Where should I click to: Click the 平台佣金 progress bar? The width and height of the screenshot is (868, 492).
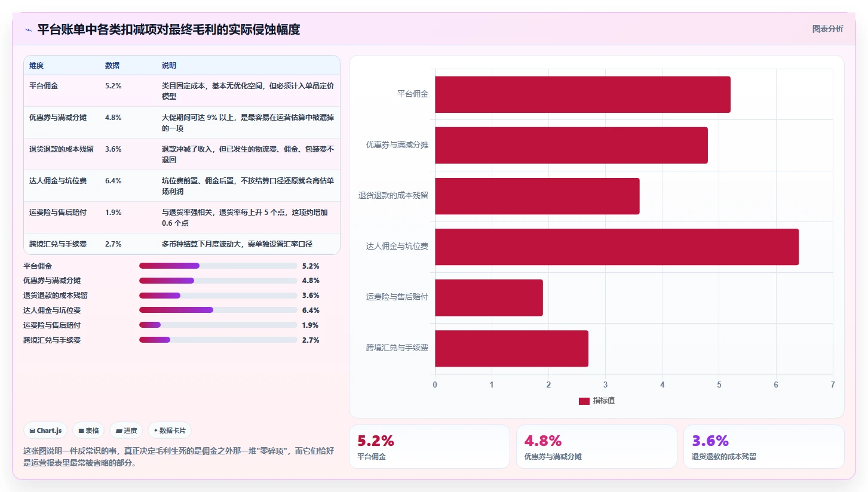click(x=218, y=266)
